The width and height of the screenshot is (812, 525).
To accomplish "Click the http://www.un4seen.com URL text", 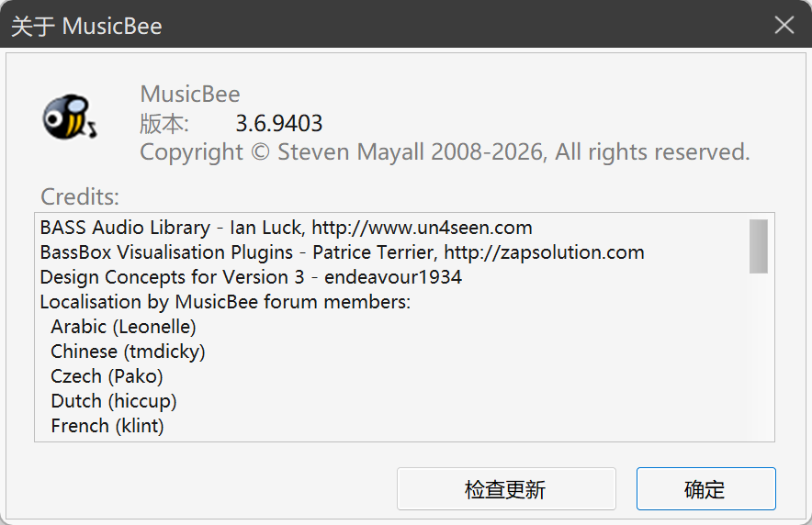I will (x=422, y=228).
